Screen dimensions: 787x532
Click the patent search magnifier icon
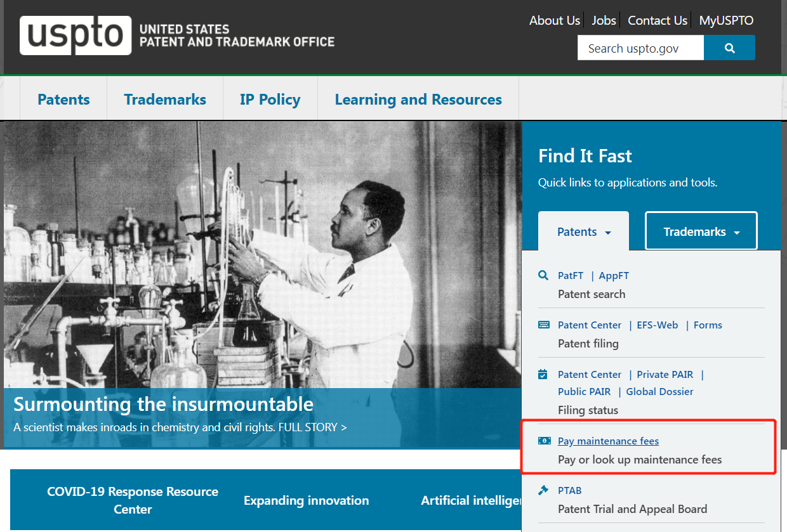543,275
